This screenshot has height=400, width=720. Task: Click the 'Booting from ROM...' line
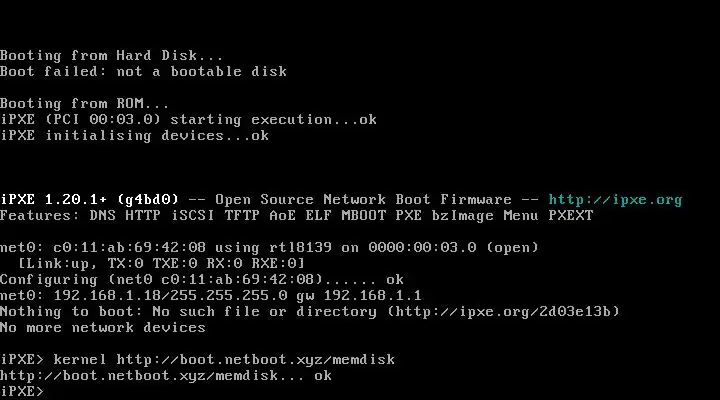click(x=84, y=103)
